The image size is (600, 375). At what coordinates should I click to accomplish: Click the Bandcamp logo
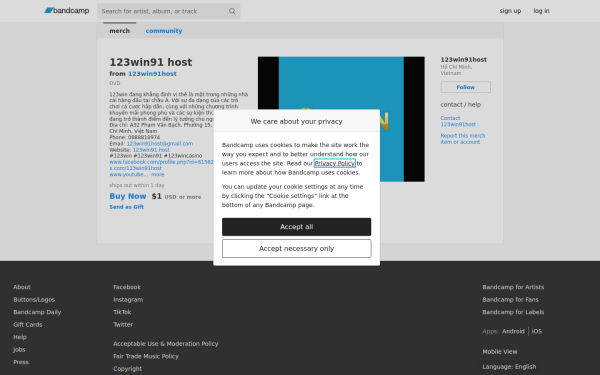pyautogui.click(x=67, y=11)
